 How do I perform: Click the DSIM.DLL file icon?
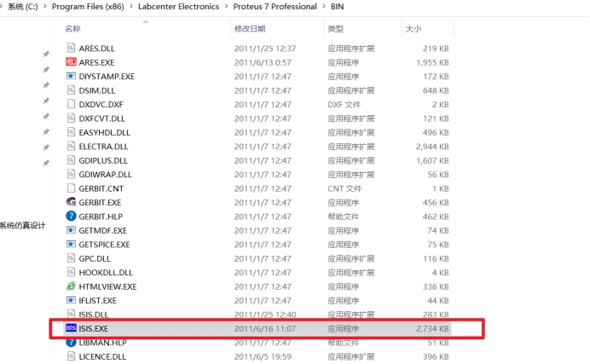point(71,90)
